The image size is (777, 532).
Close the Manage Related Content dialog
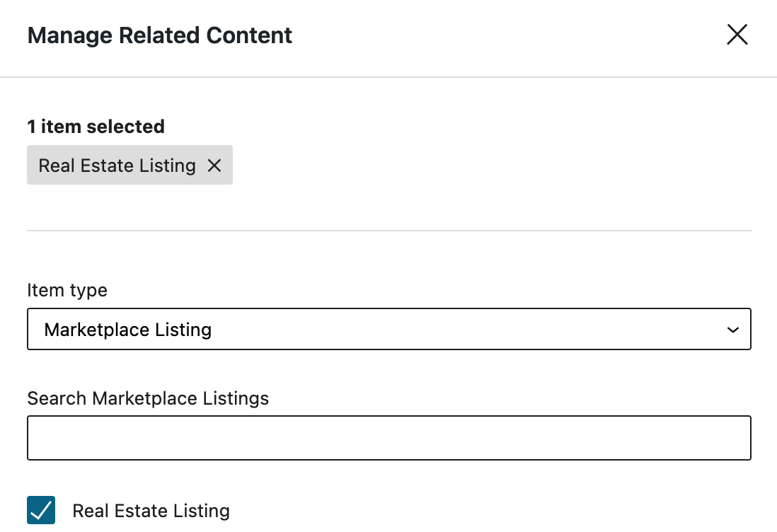(x=737, y=35)
